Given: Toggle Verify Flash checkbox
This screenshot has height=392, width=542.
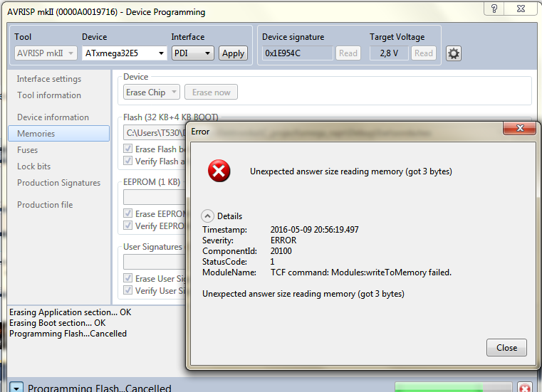Looking at the screenshot, I should (128, 161).
